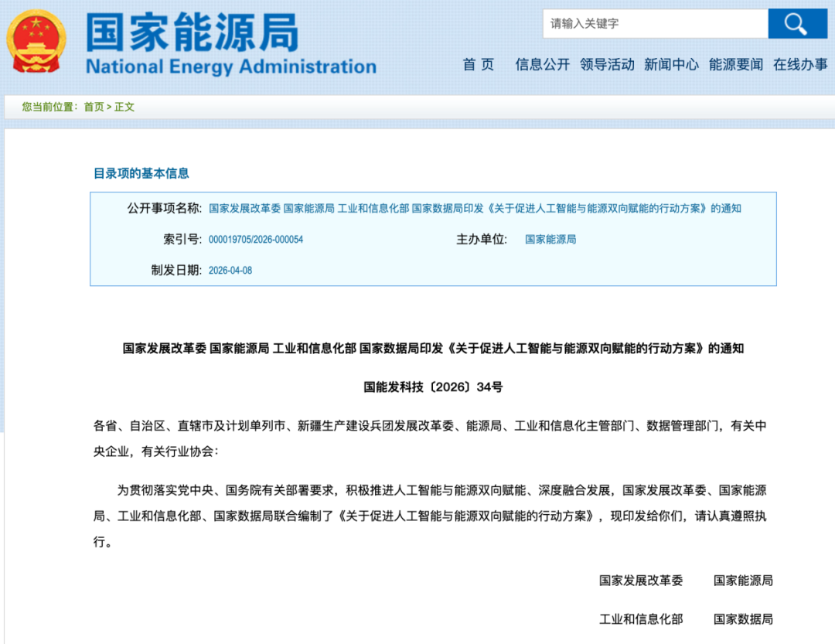Click the 您当前位置 breadcrumb label
Screen dimensions: 835x644
49,107
